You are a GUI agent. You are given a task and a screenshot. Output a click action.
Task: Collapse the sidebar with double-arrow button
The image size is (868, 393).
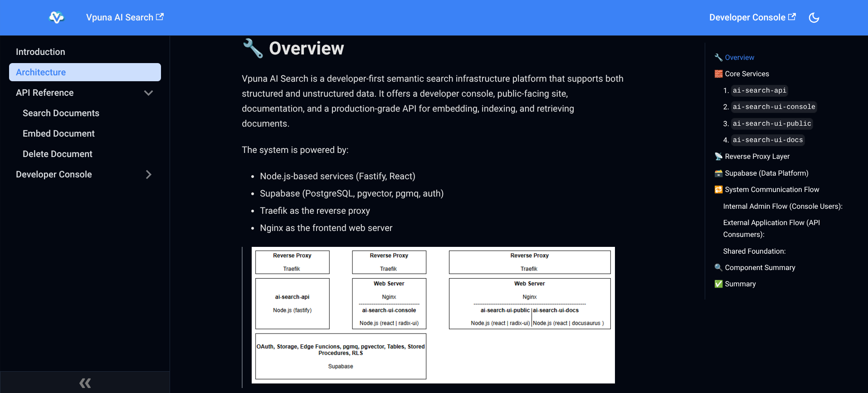pos(85,383)
